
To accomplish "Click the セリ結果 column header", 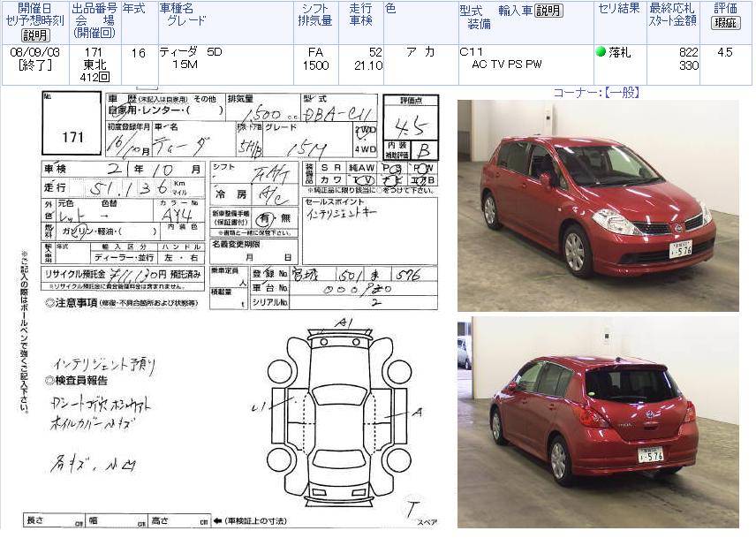I will coord(620,8).
